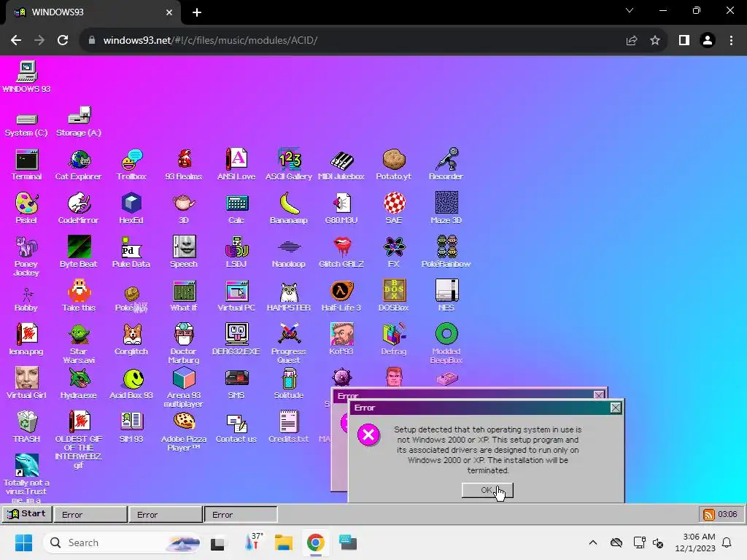Viewport: 747px width, 560px height.
Task: Open PokéRainbow icon
Action: pyautogui.click(x=446, y=252)
